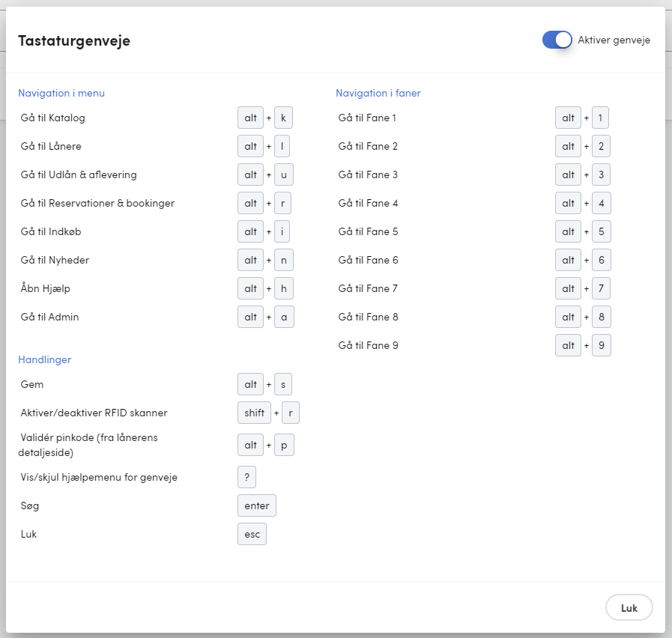Screen dimensions: 672x638
Task: Click the 'a' key badge for Admin
Action: point(284,317)
